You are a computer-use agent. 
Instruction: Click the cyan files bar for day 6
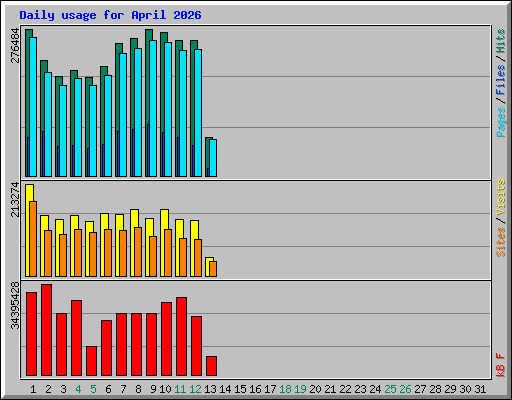(x=108, y=126)
